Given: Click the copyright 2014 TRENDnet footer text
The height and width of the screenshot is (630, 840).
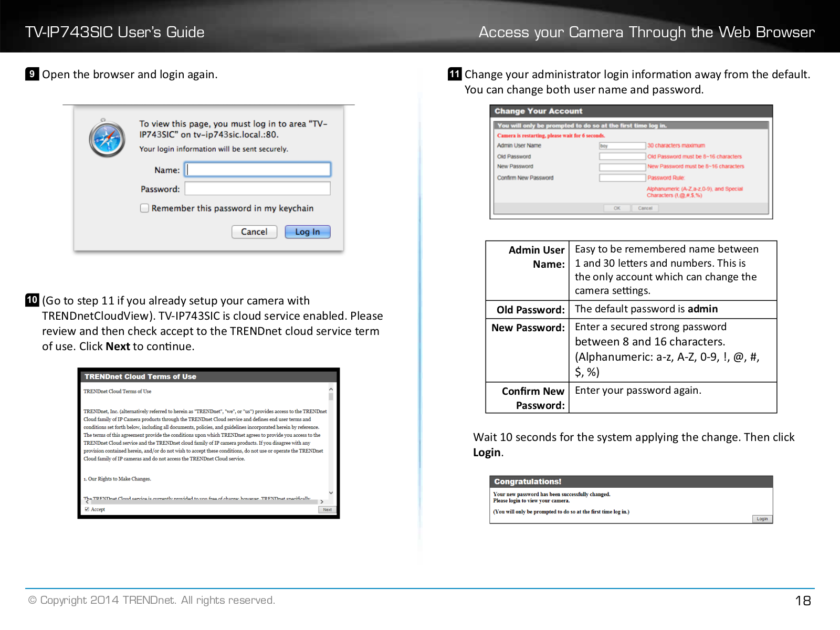Looking at the screenshot, I should [x=152, y=600].
